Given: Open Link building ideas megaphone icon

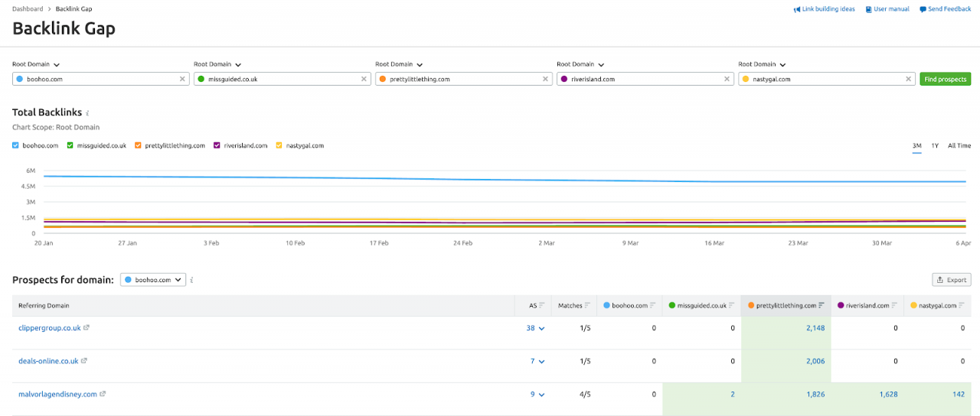Looking at the screenshot, I should [x=797, y=9].
